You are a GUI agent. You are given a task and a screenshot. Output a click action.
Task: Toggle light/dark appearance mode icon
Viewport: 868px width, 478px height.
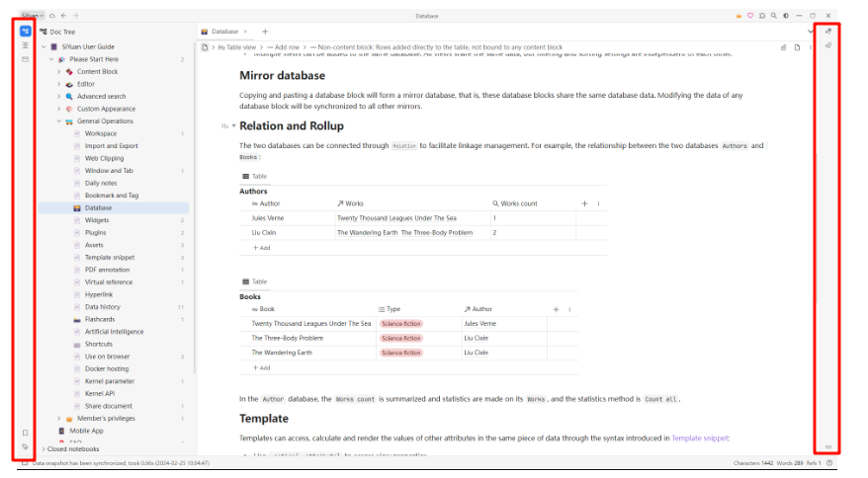786,16
